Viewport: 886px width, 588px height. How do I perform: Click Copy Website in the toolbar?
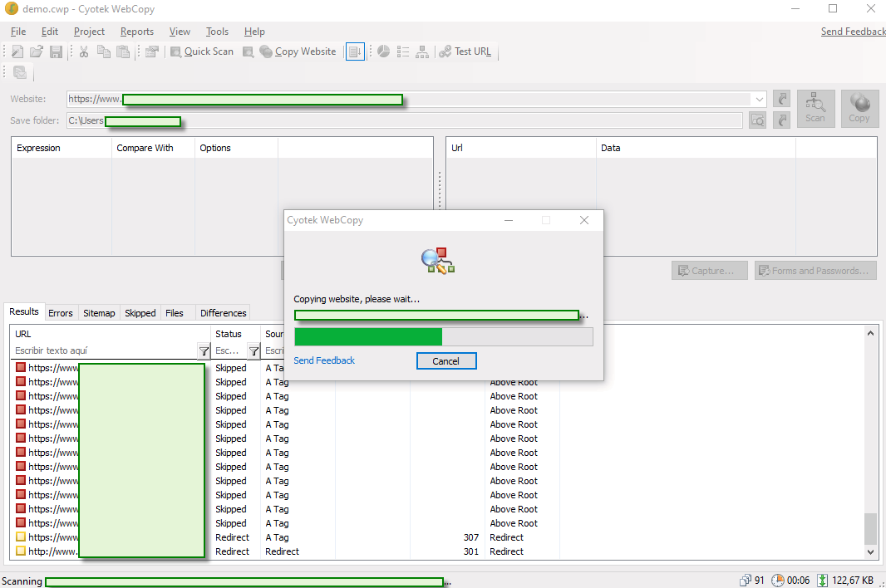tap(298, 52)
